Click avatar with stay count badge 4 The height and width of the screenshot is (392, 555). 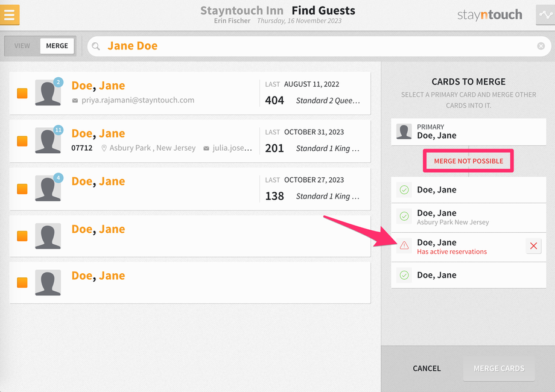tap(48, 188)
